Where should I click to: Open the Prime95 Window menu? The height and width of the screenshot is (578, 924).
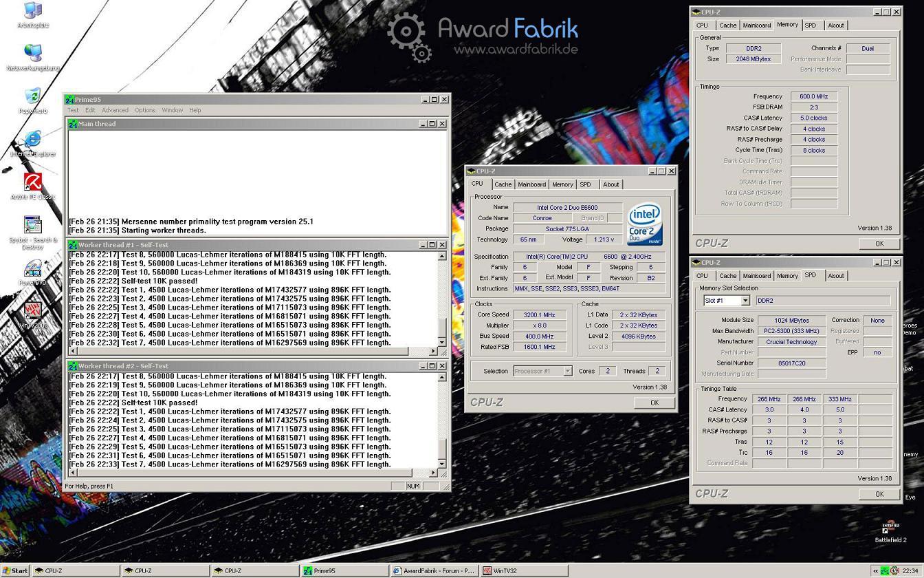click(x=173, y=110)
